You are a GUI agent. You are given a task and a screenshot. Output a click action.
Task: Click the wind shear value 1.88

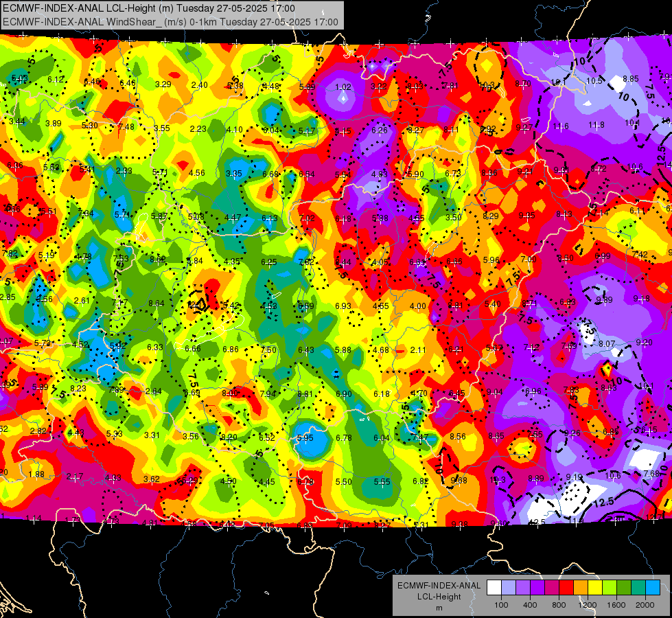pyautogui.click(x=36, y=474)
